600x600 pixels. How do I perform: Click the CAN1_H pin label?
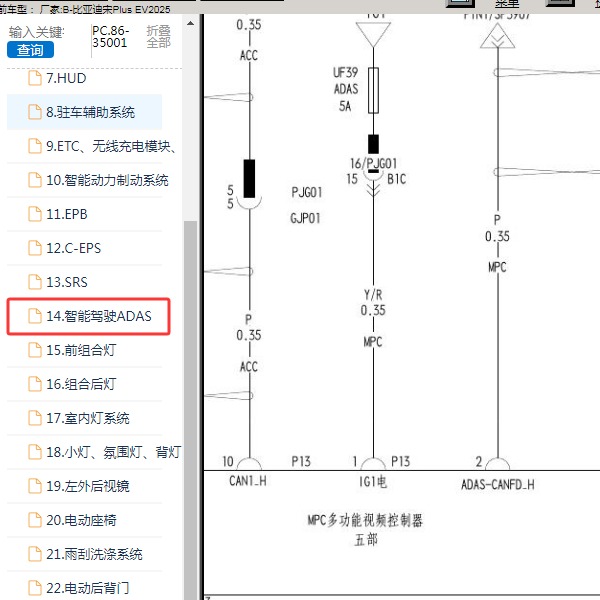[248, 481]
